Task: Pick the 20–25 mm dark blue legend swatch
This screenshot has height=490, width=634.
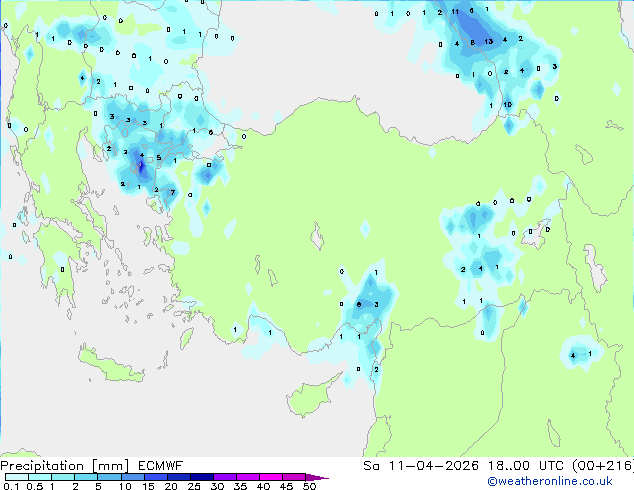Action: (178, 477)
